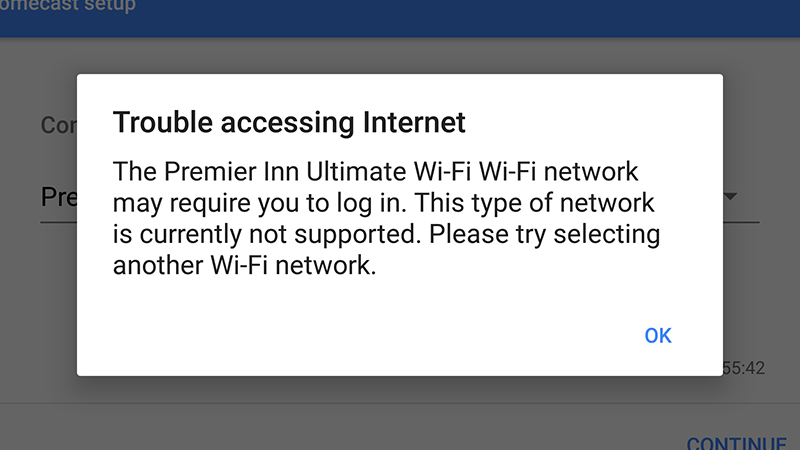Screen dimensions: 800x450
Task: Click empty dialog space left of OK
Action: 350,335
